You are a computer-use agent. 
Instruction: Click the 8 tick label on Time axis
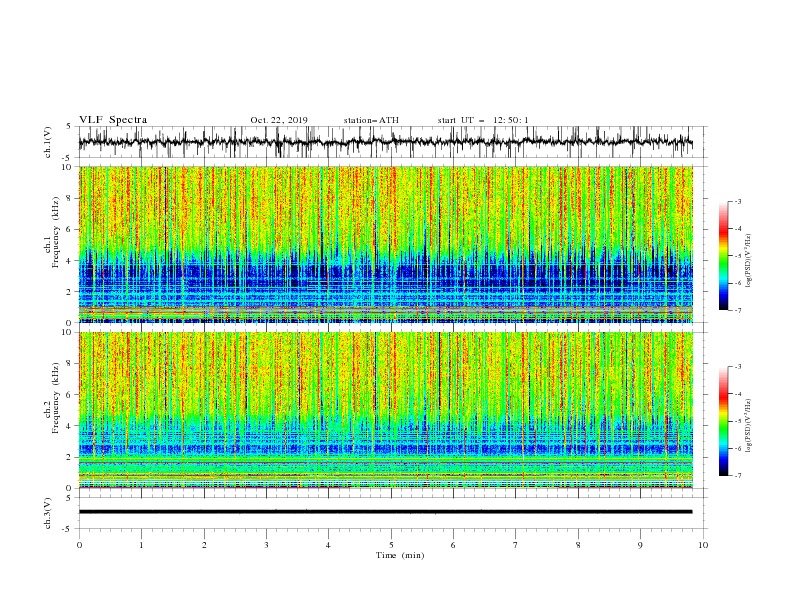coord(578,545)
